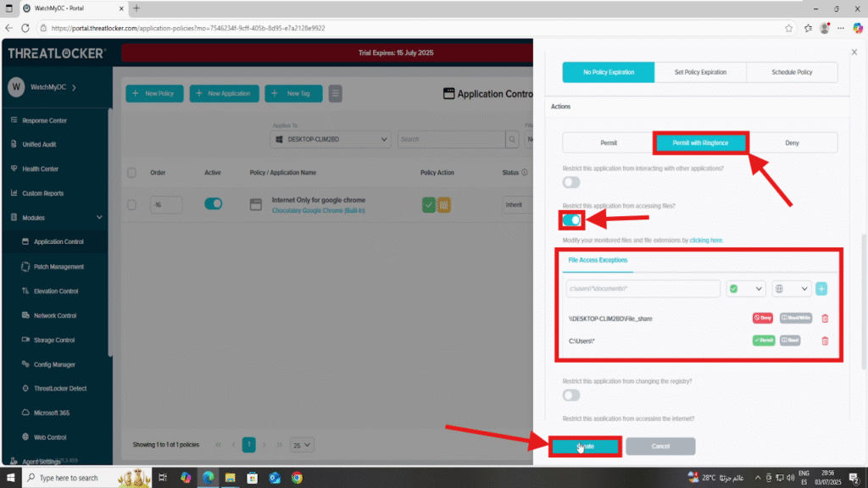
Task: Click the policy Search field
Action: click(451, 140)
